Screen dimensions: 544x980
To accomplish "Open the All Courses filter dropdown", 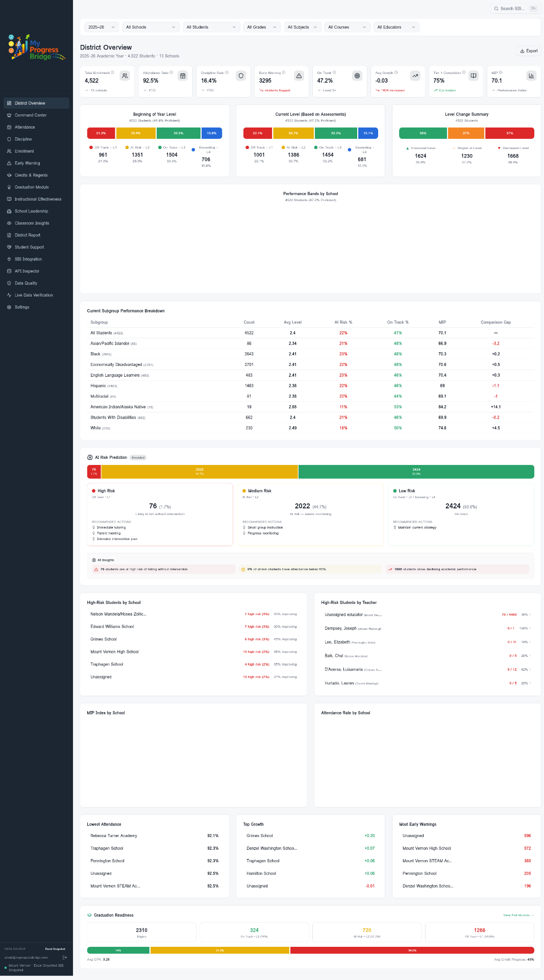I will point(347,27).
